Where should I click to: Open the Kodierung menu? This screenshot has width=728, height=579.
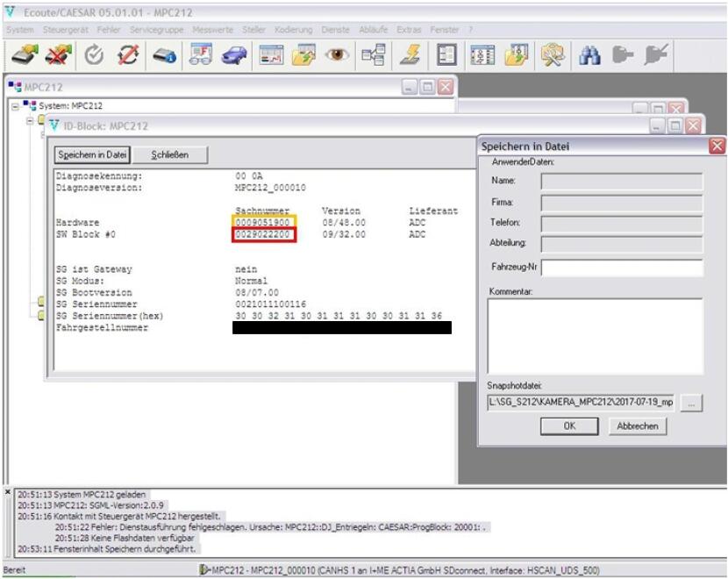coord(294,30)
